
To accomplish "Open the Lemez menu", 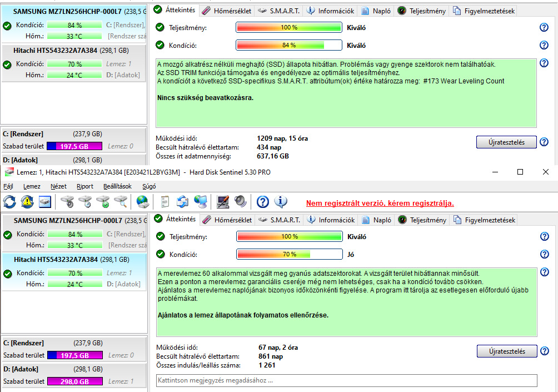I will [x=32, y=186].
